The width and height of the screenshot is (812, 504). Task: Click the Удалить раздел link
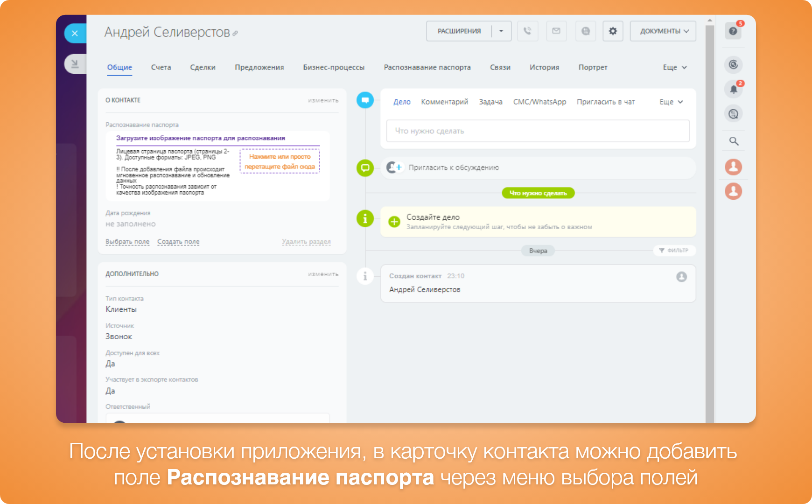[306, 242]
